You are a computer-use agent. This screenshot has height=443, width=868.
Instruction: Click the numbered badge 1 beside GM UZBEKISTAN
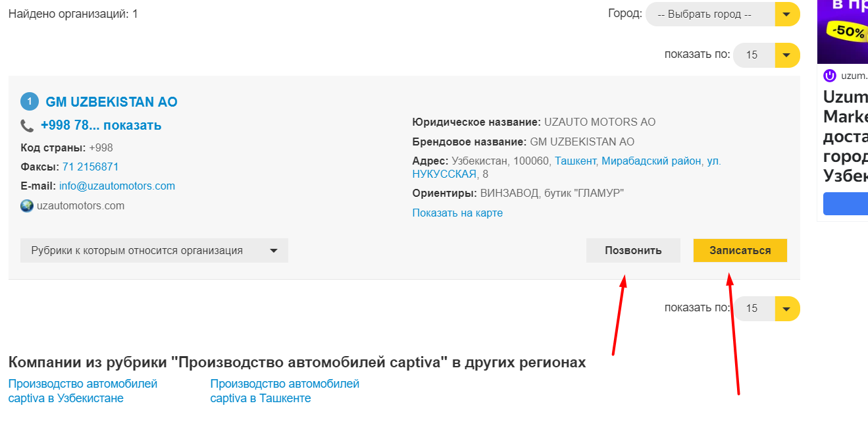coord(30,102)
